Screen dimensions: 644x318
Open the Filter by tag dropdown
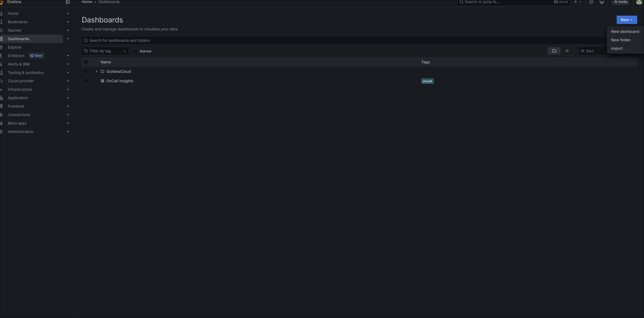105,51
